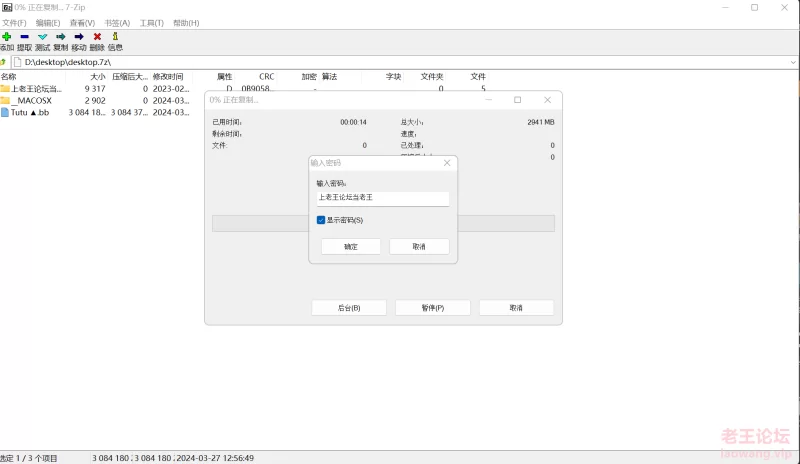Sort by the 算法 column header
The height and width of the screenshot is (464, 800).
tap(330, 77)
